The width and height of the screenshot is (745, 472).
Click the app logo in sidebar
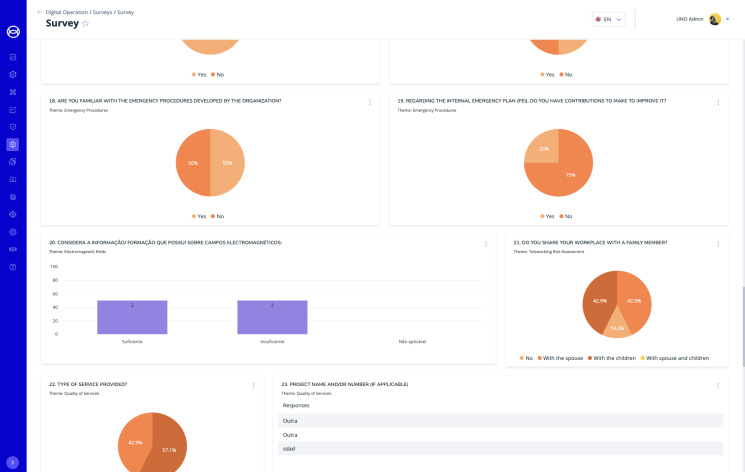13,31
